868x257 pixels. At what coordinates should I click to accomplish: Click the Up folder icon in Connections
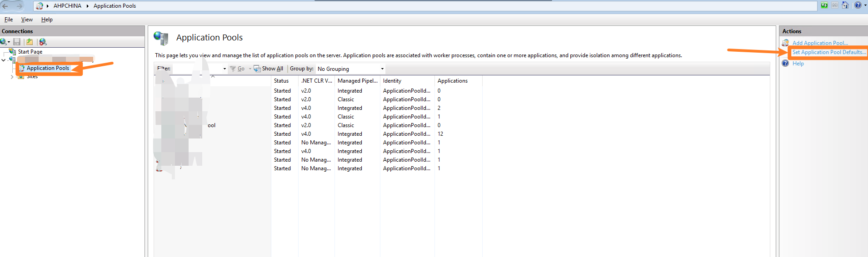tap(30, 42)
